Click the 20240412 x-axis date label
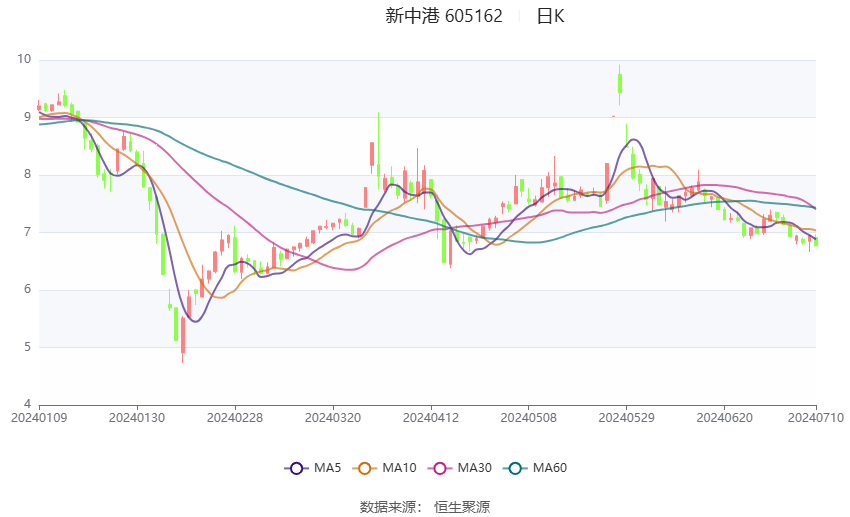The width and height of the screenshot is (850, 517). (x=431, y=418)
